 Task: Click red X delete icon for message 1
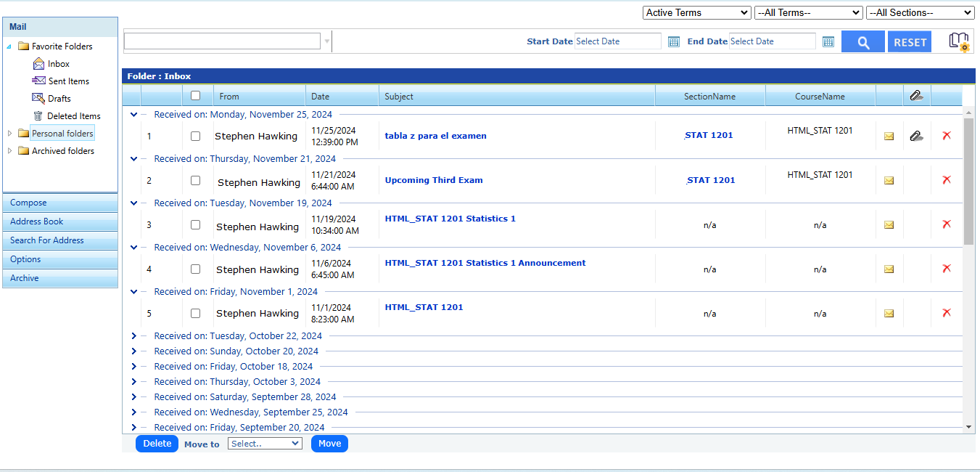click(x=946, y=136)
